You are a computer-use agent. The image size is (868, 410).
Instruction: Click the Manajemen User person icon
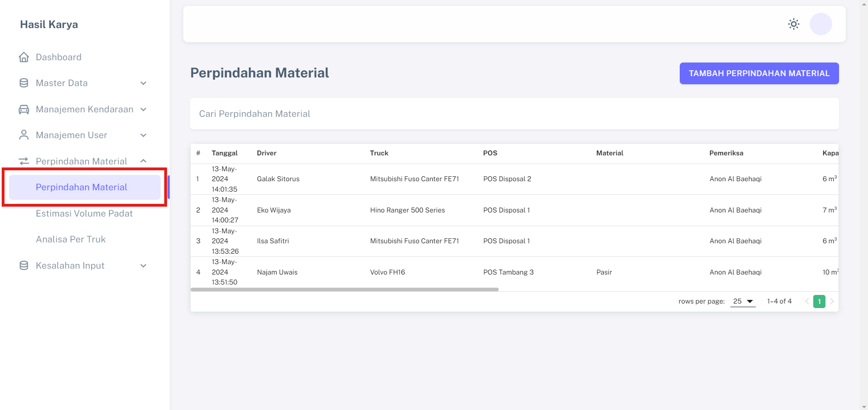click(24, 135)
